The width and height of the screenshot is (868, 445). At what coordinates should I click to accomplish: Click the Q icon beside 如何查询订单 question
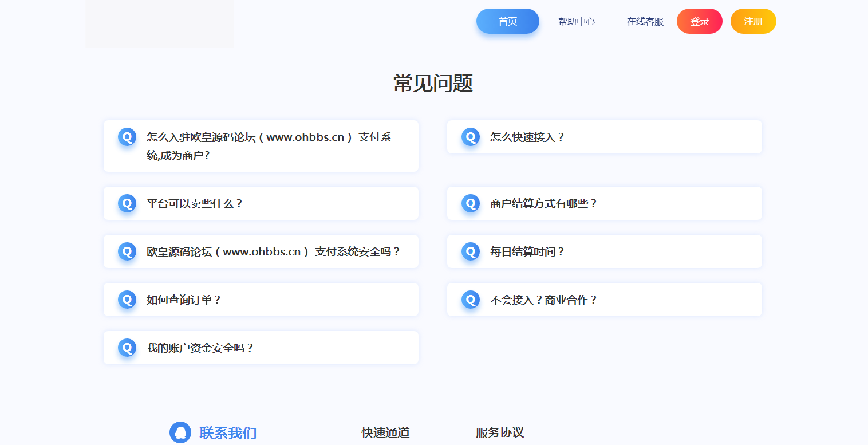click(127, 299)
